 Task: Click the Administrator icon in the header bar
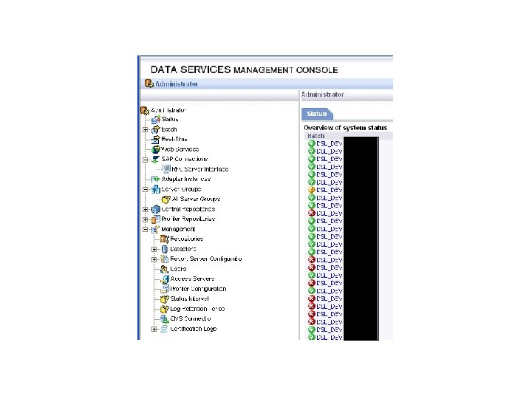(149, 83)
